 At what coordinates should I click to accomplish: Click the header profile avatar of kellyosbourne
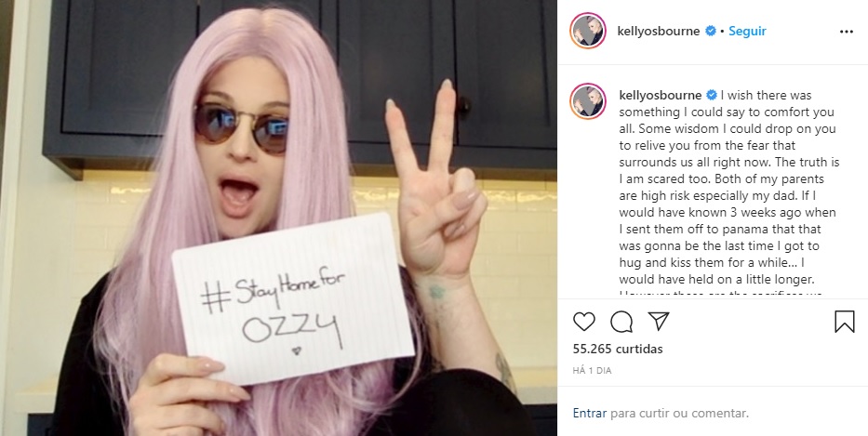(x=588, y=31)
